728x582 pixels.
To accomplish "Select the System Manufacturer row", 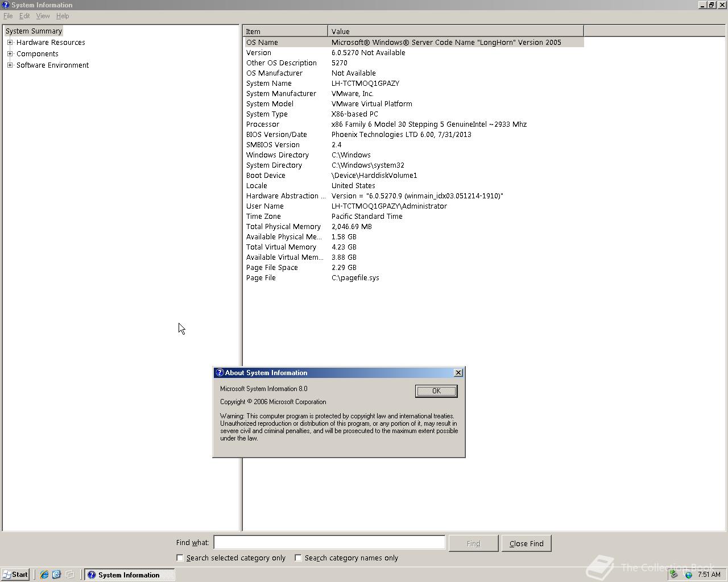I will [414, 94].
